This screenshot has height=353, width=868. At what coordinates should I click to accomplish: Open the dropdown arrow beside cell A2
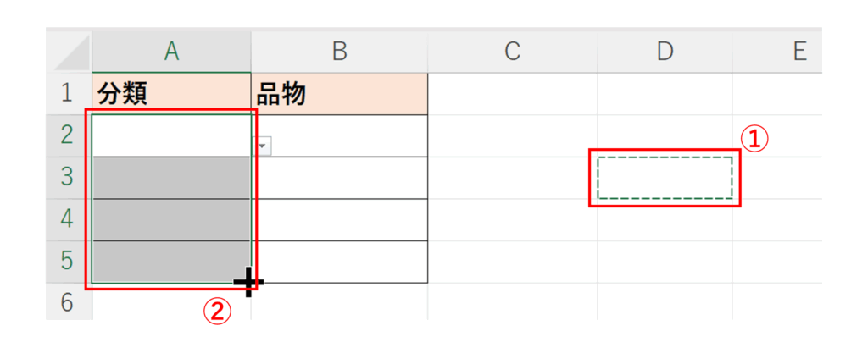coord(263,146)
